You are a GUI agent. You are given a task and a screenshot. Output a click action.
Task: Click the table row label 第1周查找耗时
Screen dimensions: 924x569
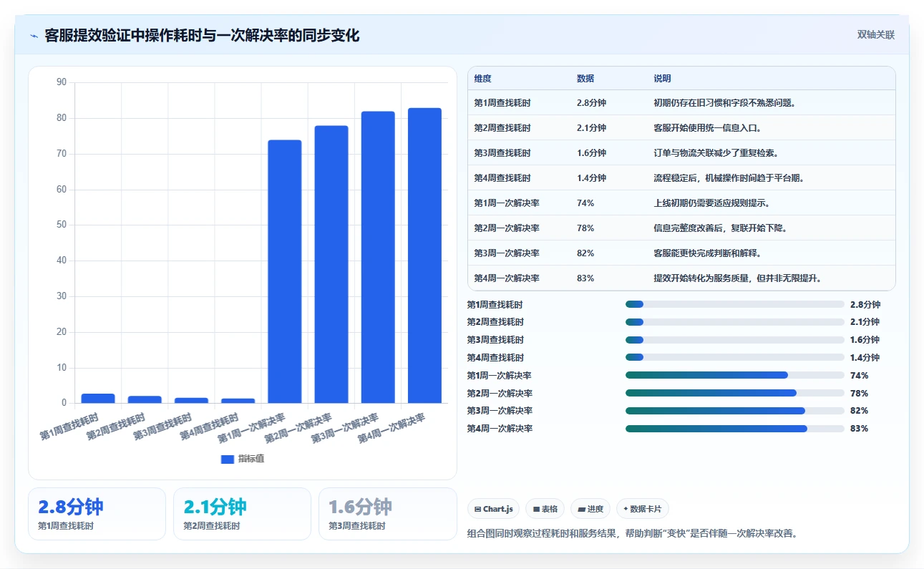tap(502, 102)
